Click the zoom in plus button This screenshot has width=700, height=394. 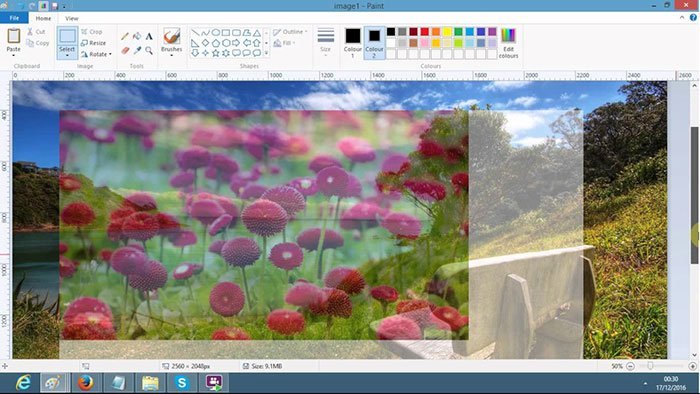(x=692, y=366)
